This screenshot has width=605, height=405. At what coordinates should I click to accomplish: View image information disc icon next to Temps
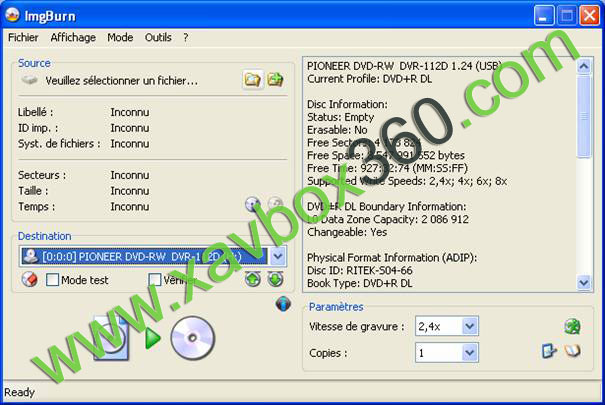253,204
